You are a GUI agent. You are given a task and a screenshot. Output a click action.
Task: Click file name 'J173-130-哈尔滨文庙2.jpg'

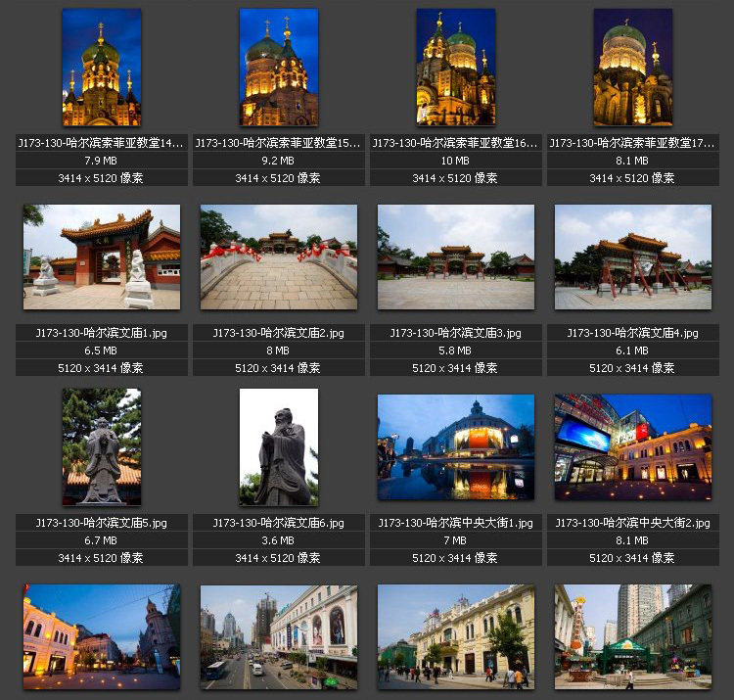(279, 333)
